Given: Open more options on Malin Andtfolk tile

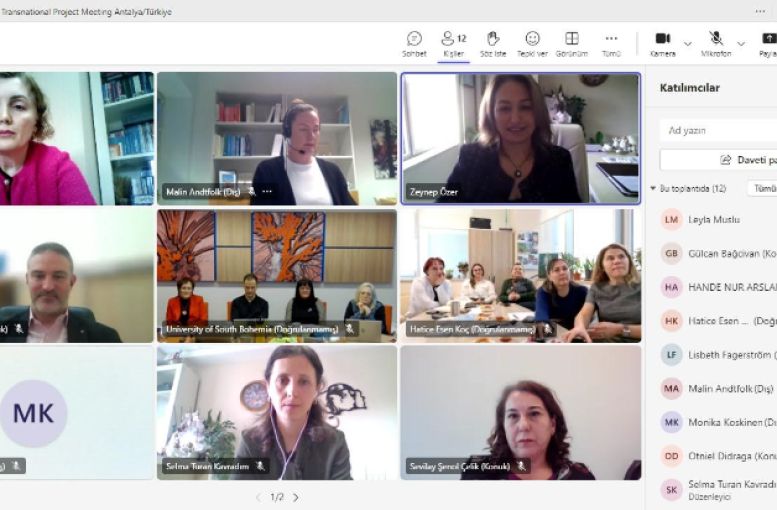Looking at the screenshot, I should pos(267,191).
